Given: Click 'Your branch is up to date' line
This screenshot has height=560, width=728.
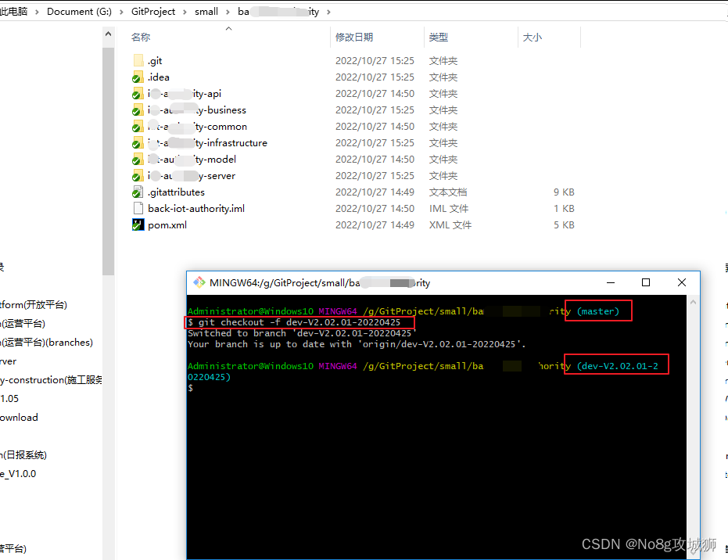Looking at the screenshot, I should coord(357,344).
